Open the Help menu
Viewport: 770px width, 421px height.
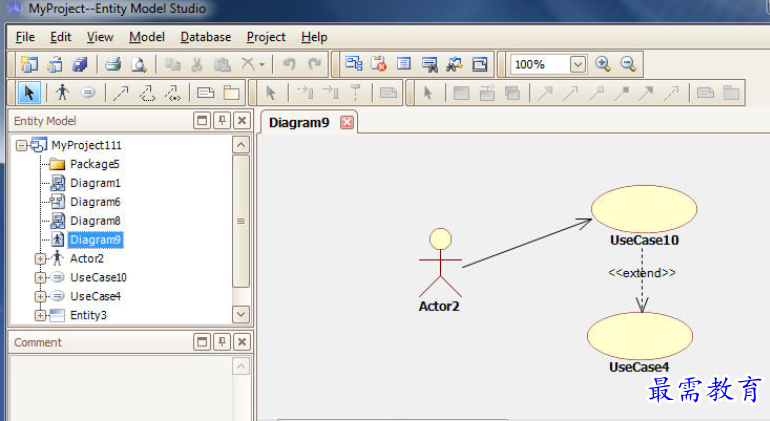point(314,37)
